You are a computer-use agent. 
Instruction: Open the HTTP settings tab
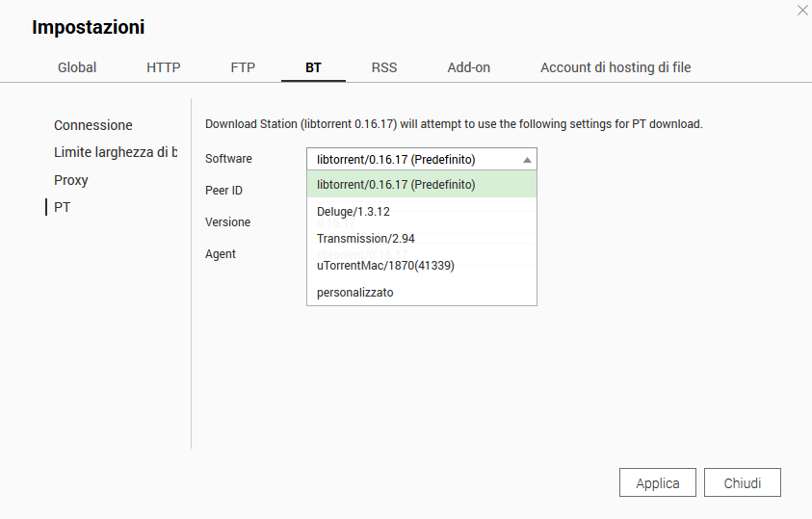[164, 67]
